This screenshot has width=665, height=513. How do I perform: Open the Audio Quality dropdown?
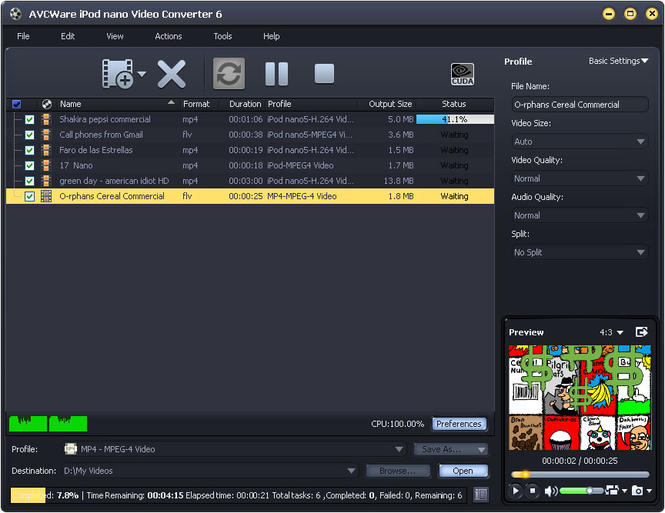coord(580,215)
